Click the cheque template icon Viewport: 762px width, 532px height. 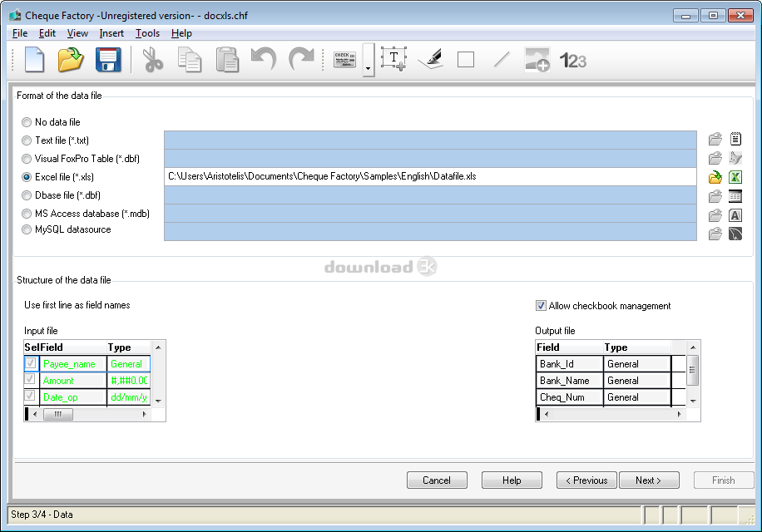pyautogui.click(x=344, y=60)
